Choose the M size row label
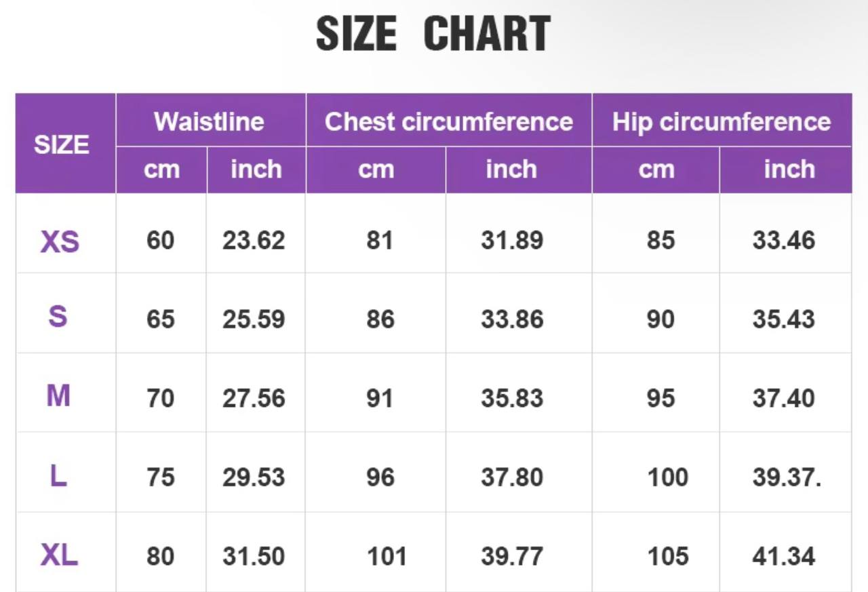Screen dimensions: 868x592 [x=58, y=396]
